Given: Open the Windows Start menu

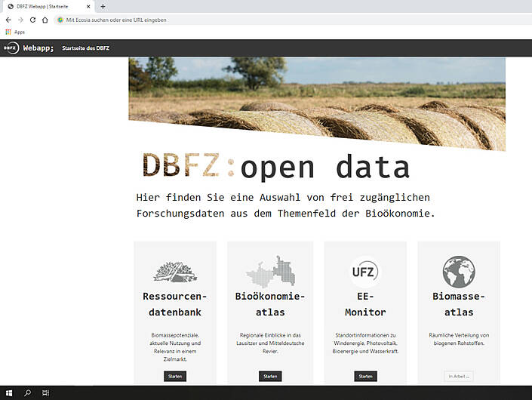Looking at the screenshot, I should (x=8, y=393).
